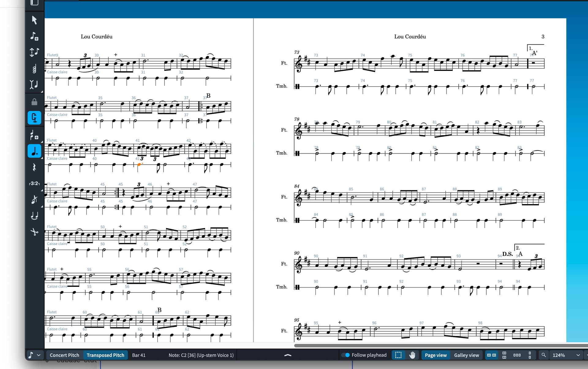This screenshot has height=369, width=588.
Task: Select the arrow pointer tool
Action: 34,20
